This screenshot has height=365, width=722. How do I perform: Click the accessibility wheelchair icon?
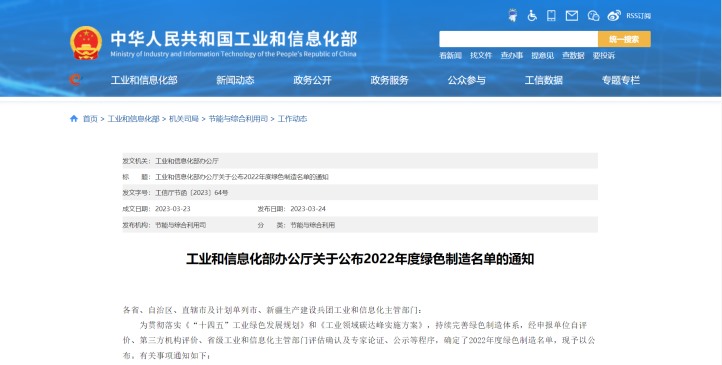coord(532,16)
